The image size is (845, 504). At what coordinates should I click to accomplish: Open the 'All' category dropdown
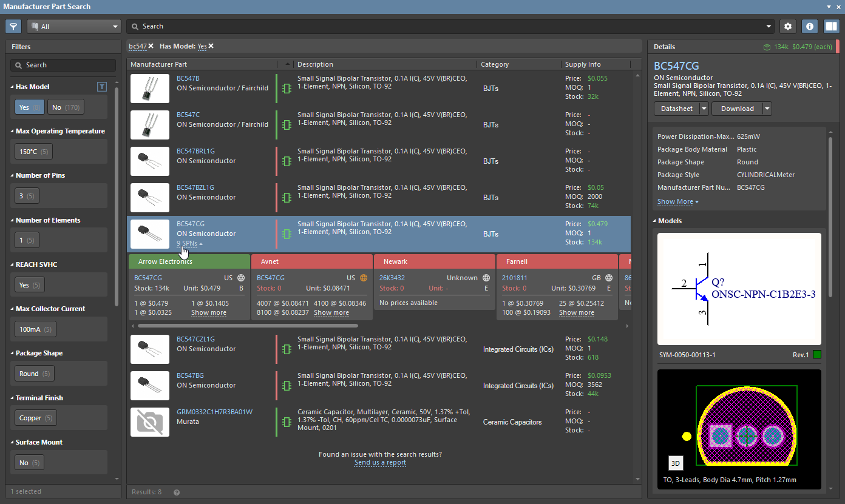(74, 27)
